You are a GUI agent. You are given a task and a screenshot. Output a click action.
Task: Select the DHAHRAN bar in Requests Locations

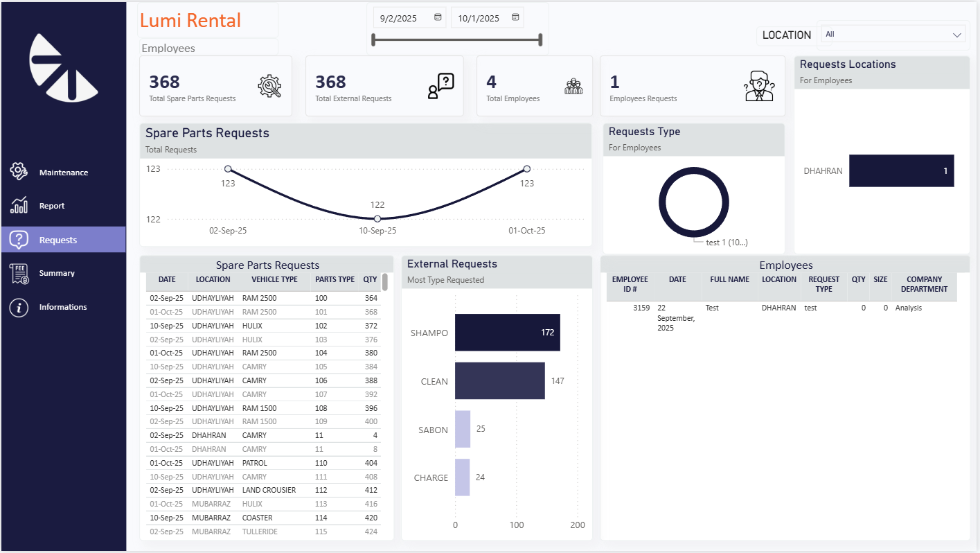point(901,170)
